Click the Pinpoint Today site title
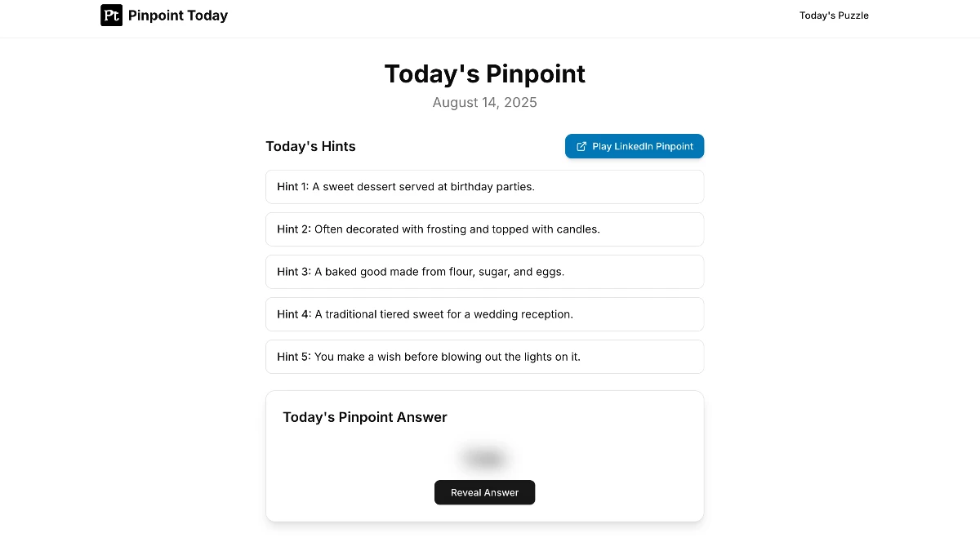This screenshot has width=980, height=551. pos(178,15)
